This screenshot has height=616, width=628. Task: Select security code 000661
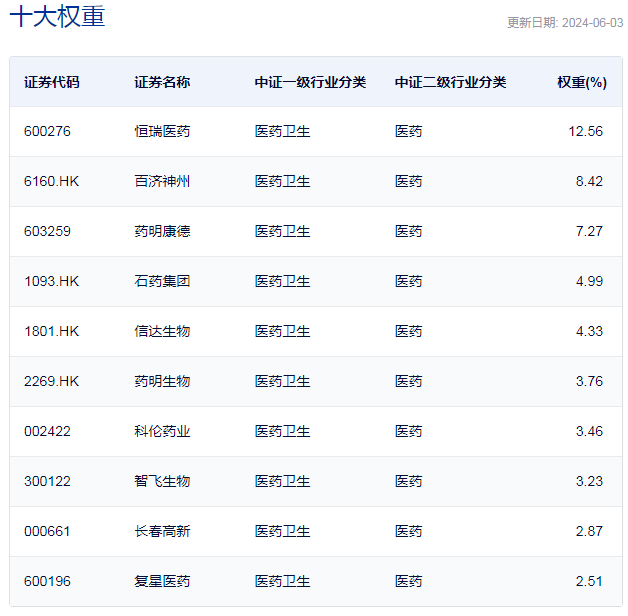[x=47, y=532]
